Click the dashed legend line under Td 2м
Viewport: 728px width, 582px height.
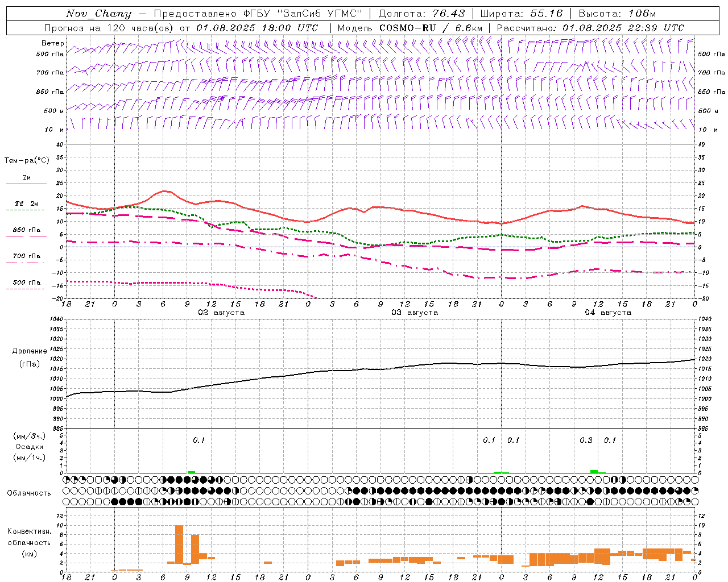click(26, 210)
